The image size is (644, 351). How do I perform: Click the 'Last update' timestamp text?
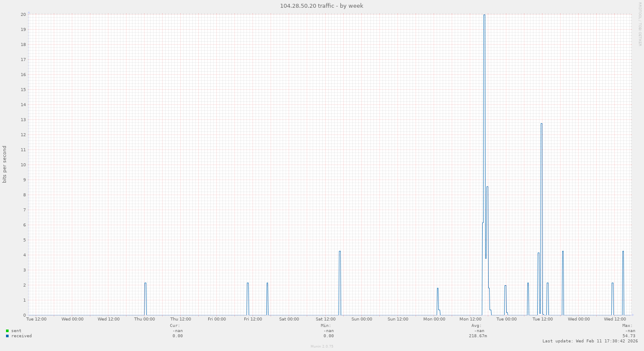[x=590, y=341]
